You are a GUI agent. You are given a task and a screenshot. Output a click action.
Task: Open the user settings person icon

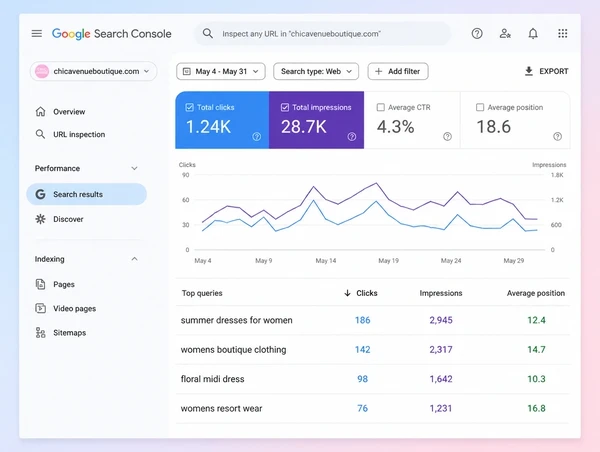(505, 34)
